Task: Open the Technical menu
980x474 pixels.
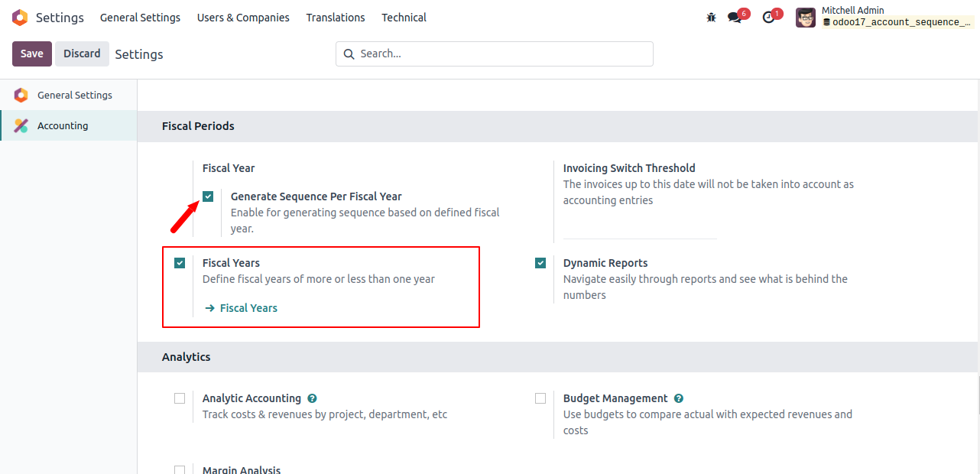Action: coord(404,17)
